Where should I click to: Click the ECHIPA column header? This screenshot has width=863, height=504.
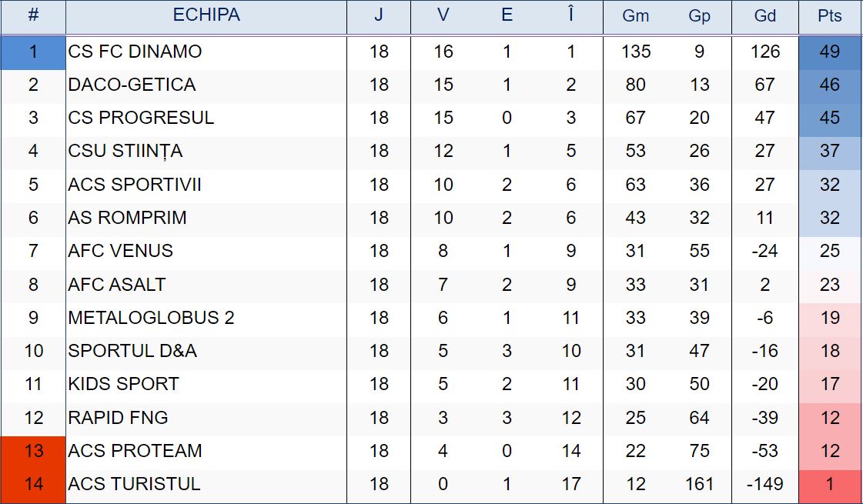pyautogui.click(x=206, y=15)
